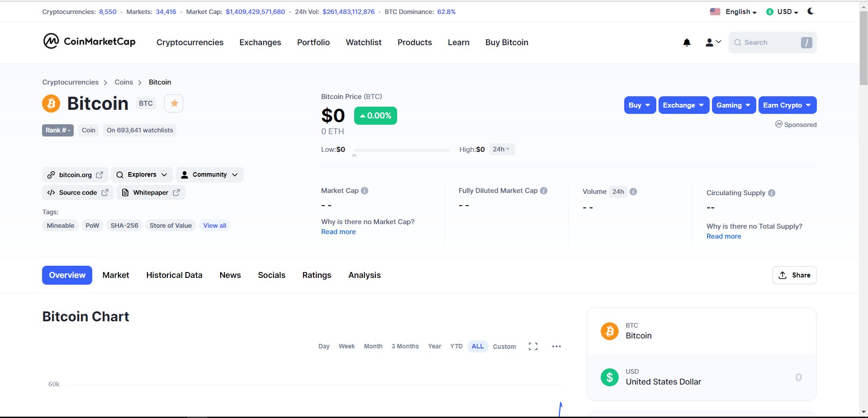Open Products nav menu
Viewport: 868px width, 418px height.
coord(415,42)
